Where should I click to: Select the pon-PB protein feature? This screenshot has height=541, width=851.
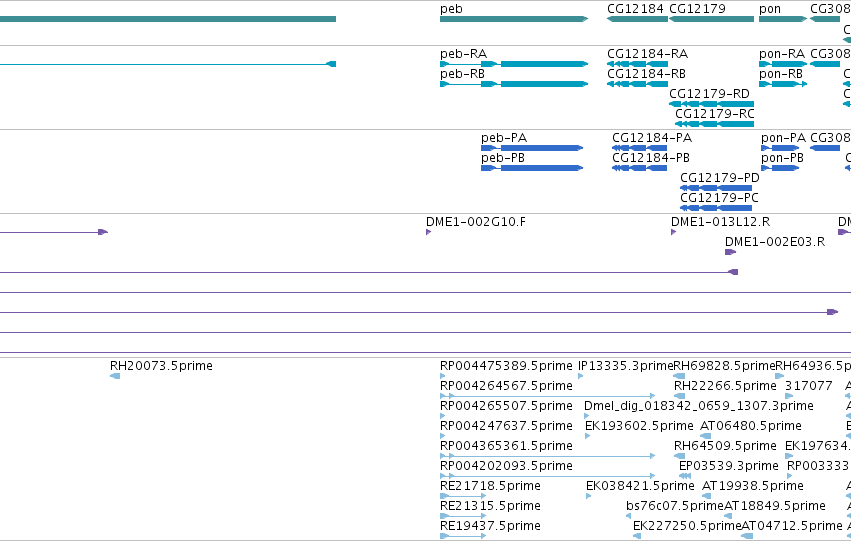coord(780,168)
